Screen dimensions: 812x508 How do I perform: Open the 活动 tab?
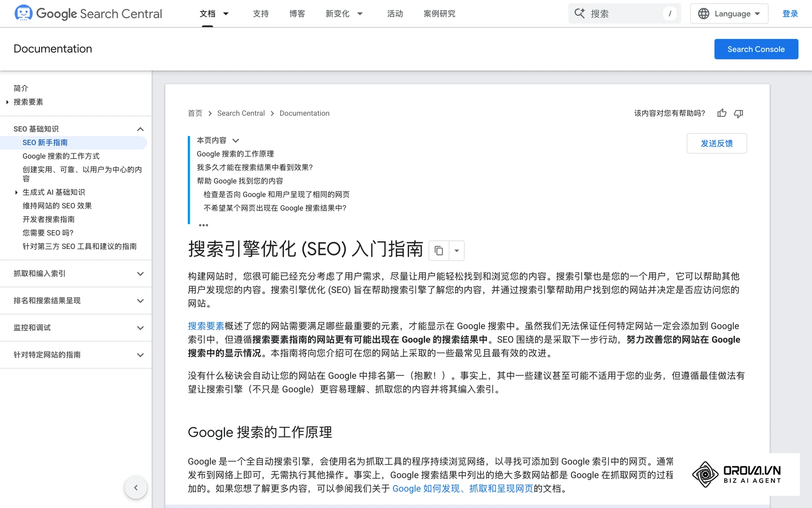click(x=395, y=14)
